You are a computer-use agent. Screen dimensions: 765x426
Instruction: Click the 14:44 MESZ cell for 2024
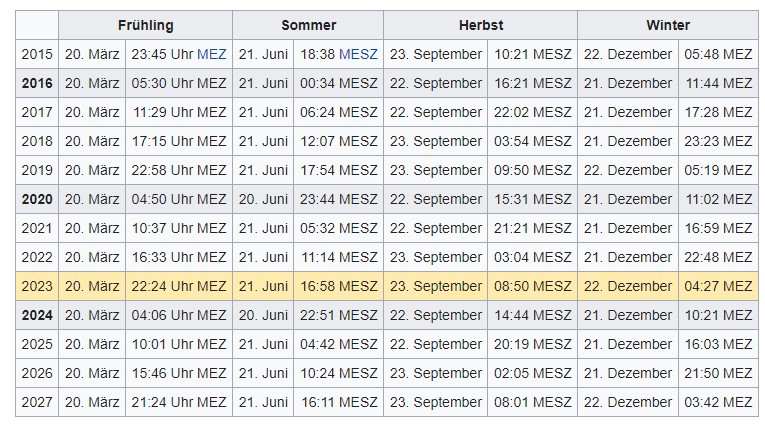point(532,315)
